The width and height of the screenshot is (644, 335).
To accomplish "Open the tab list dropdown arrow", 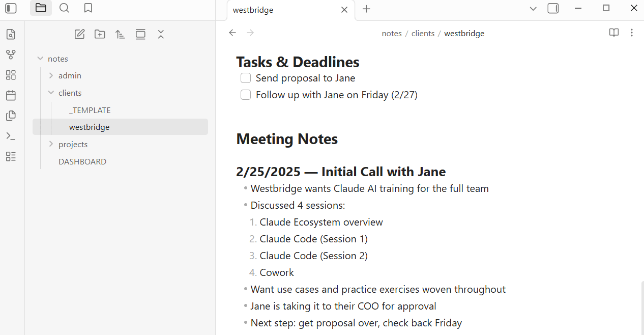I will click(533, 8).
